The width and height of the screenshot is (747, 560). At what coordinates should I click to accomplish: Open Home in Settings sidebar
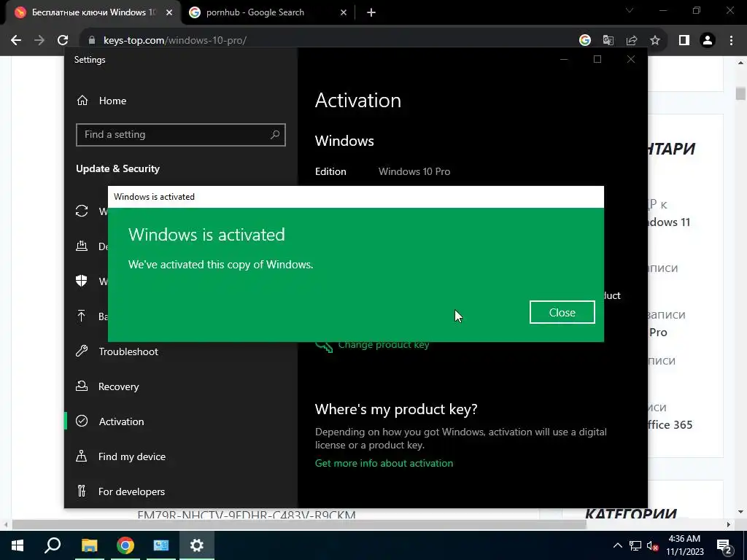112,101
